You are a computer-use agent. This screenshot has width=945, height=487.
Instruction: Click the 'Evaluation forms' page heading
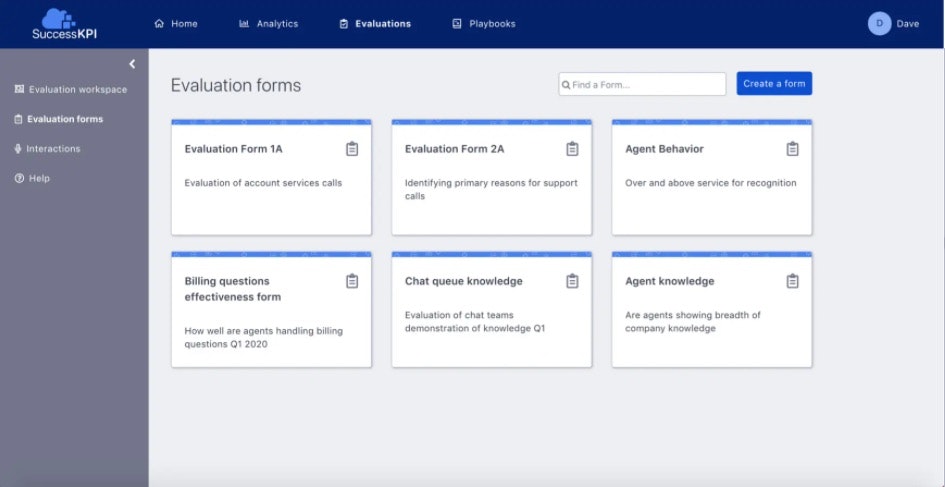click(x=236, y=85)
